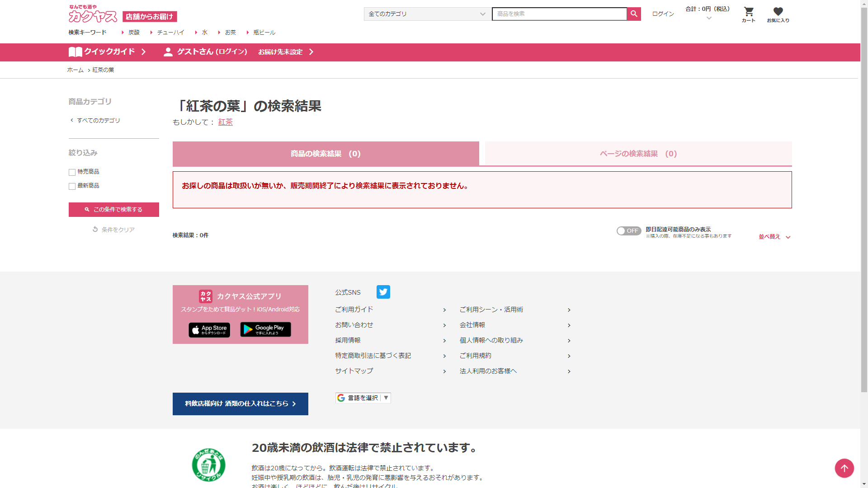This screenshot has width=868, height=488.
Task: Click the magnifier search button
Action: (634, 14)
